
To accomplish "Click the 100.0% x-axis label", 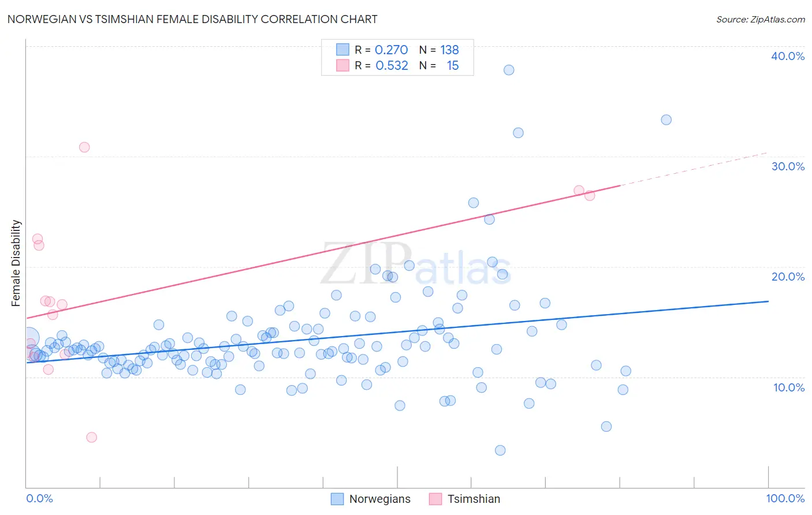I will point(785,498).
